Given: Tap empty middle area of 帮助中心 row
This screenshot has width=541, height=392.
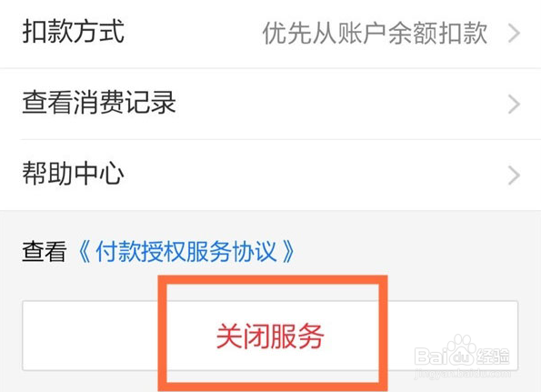Looking at the screenshot, I should click(314, 175).
